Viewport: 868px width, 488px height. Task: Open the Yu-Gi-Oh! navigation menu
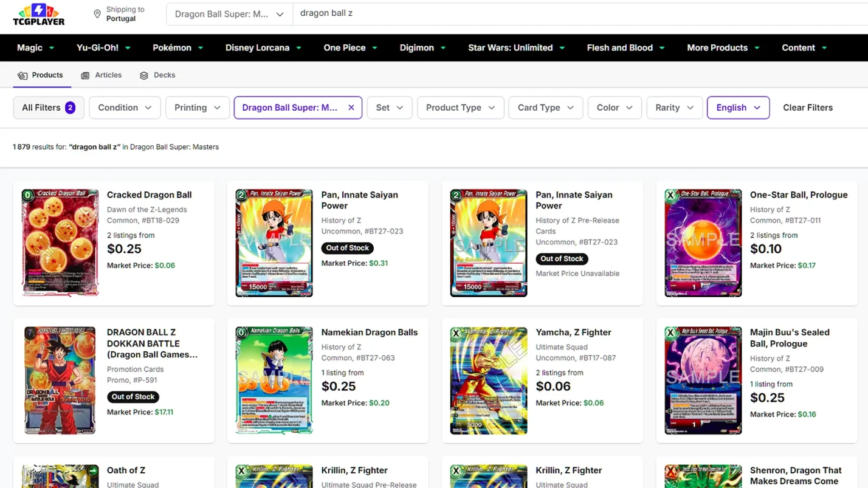pos(103,47)
